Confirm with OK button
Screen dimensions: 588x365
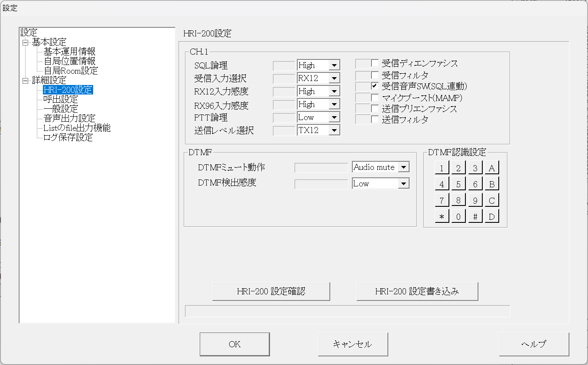pos(235,344)
